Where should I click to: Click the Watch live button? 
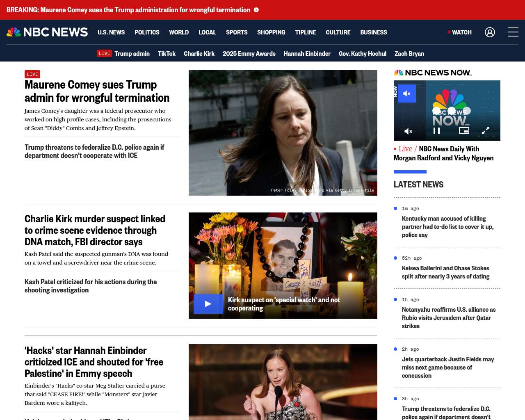(x=459, y=32)
